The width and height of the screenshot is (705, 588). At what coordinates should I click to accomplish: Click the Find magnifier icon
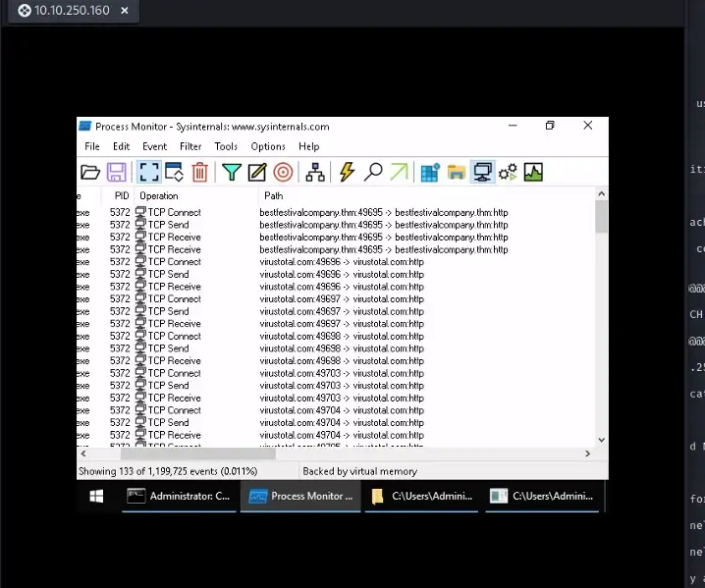click(x=373, y=172)
